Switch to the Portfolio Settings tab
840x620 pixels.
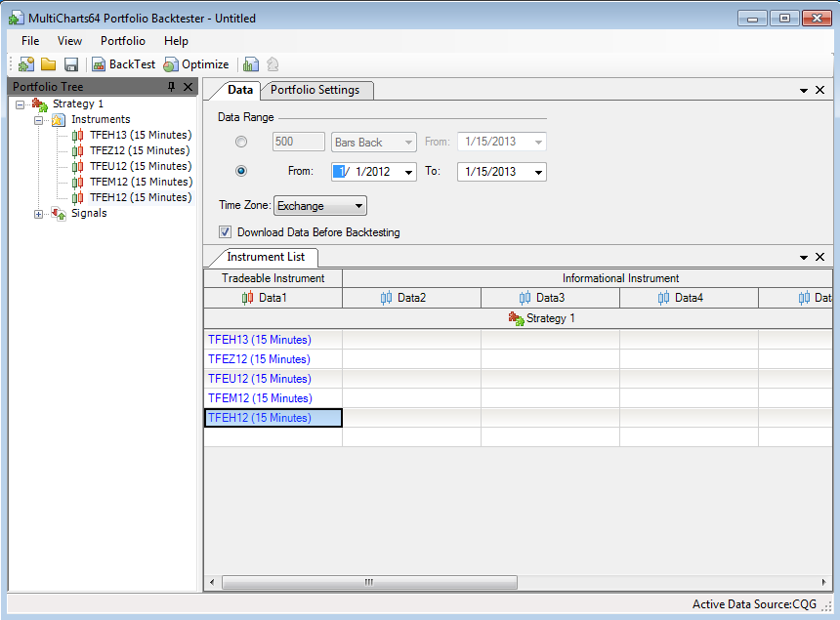point(315,90)
